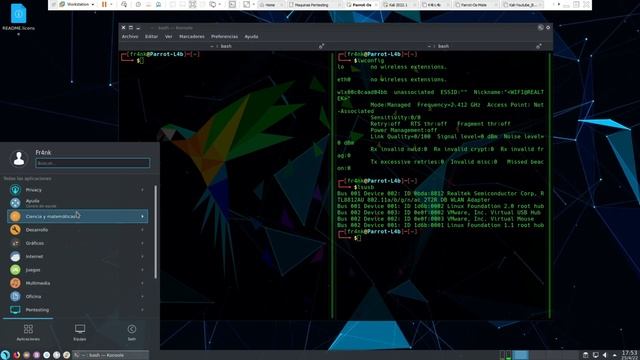Screen dimensions: 640x360
Task: Click the right bash pane detach icon
Action: pyautogui.click(x=539, y=46)
